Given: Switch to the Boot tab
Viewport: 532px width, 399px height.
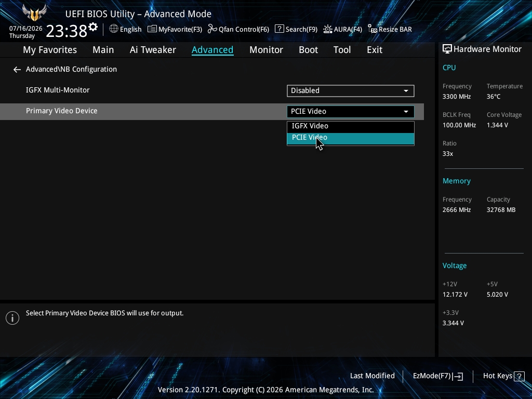Looking at the screenshot, I should pos(309,50).
